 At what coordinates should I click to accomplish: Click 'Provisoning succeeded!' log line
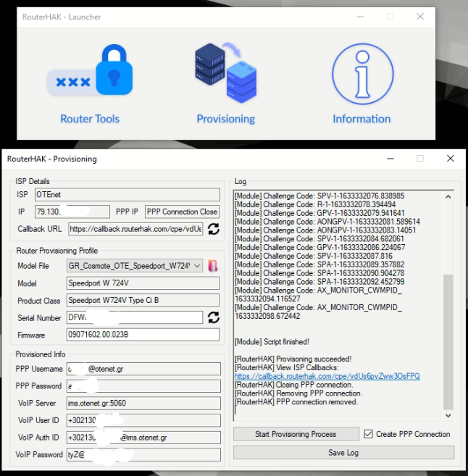coord(293,359)
